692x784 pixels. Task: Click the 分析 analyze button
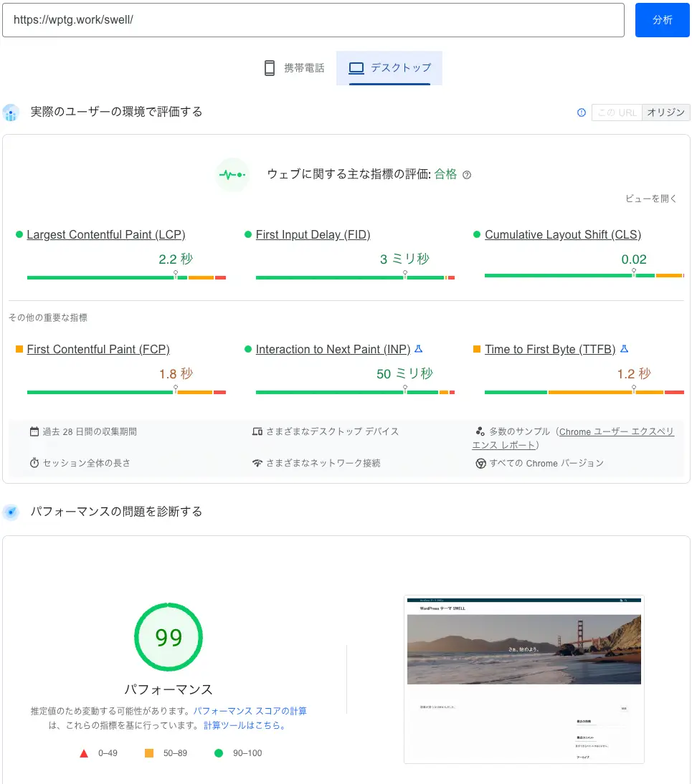(x=662, y=20)
